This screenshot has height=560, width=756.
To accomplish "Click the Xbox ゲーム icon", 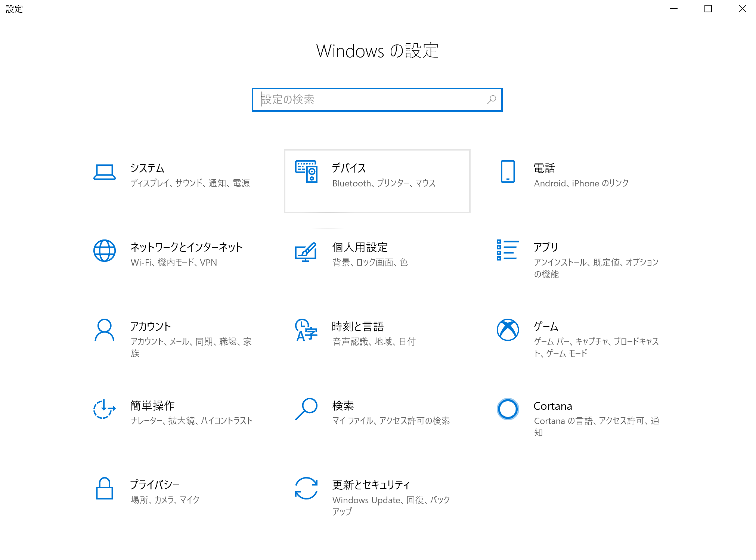I will click(x=508, y=330).
